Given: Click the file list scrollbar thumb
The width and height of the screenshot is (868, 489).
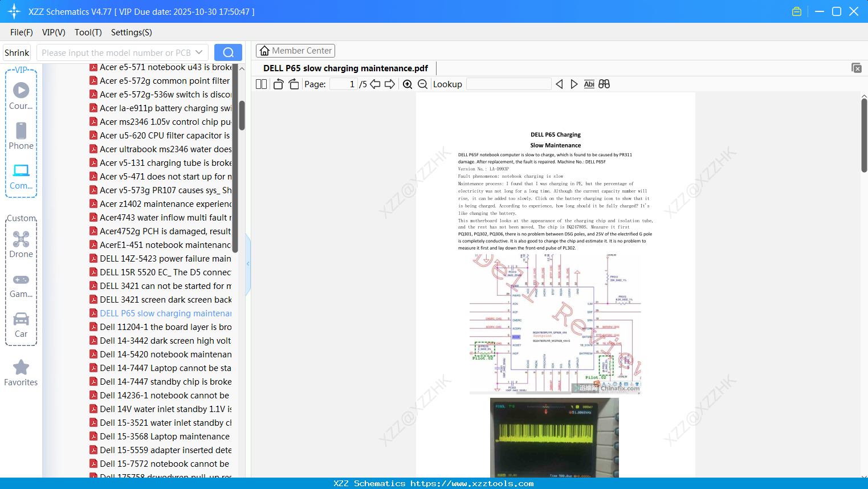Looking at the screenshot, I should [242, 115].
